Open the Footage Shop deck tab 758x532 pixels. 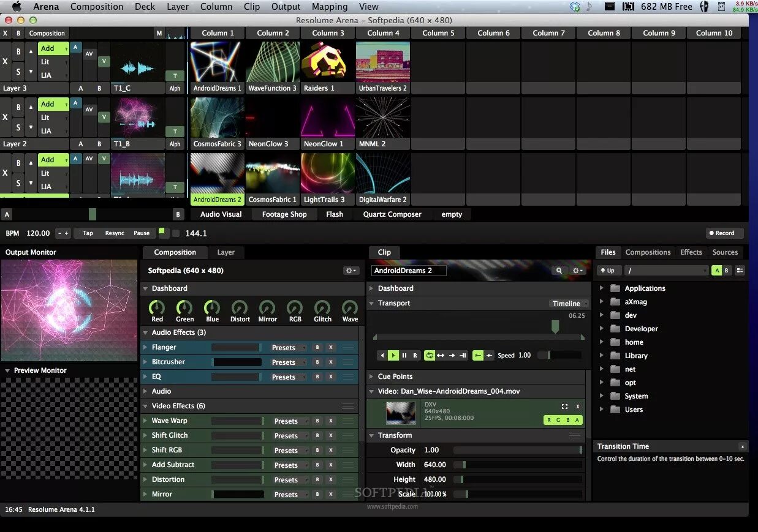point(284,214)
